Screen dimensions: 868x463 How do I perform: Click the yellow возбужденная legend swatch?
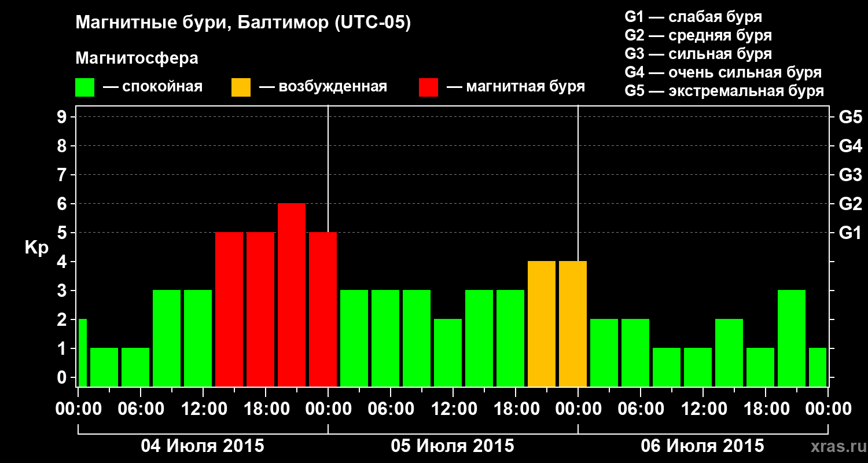pyautogui.click(x=241, y=87)
